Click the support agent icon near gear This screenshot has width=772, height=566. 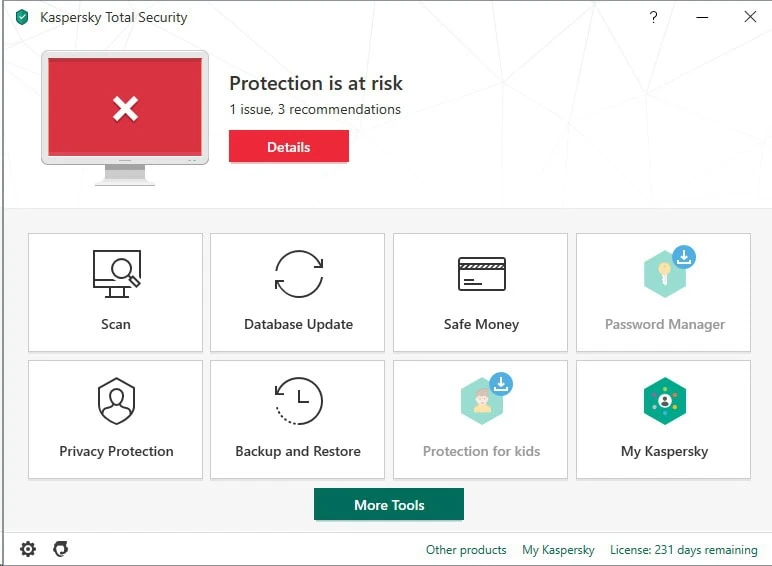(x=61, y=549)
